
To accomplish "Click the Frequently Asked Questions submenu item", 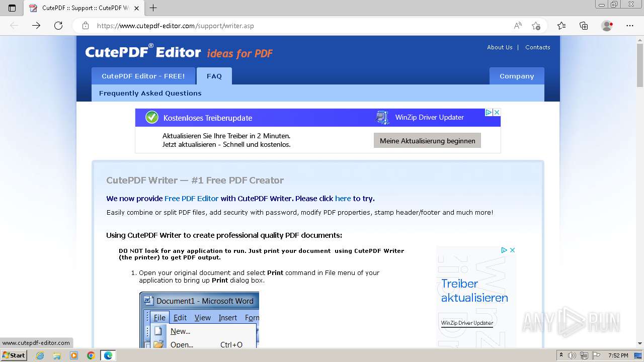I will tap(150, 93).
